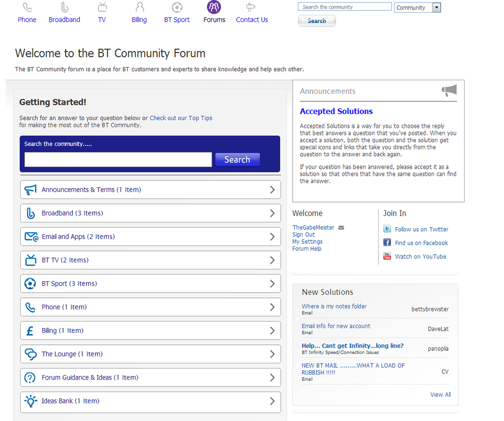Image resolution: width=504 pixels, height=421 pixels.
Task: Click the Twitter bird icon
Action: [x=387, y=229]
